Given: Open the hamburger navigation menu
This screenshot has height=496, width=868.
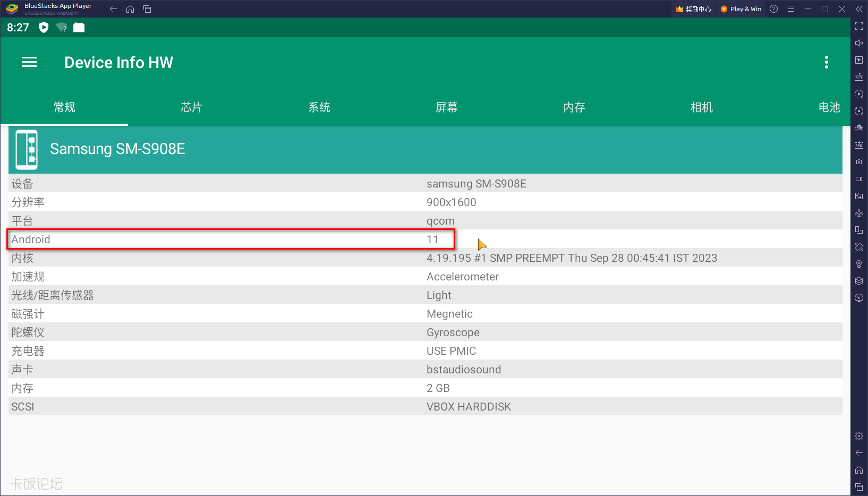Looking at the screenshot, I should pos(29,62).
